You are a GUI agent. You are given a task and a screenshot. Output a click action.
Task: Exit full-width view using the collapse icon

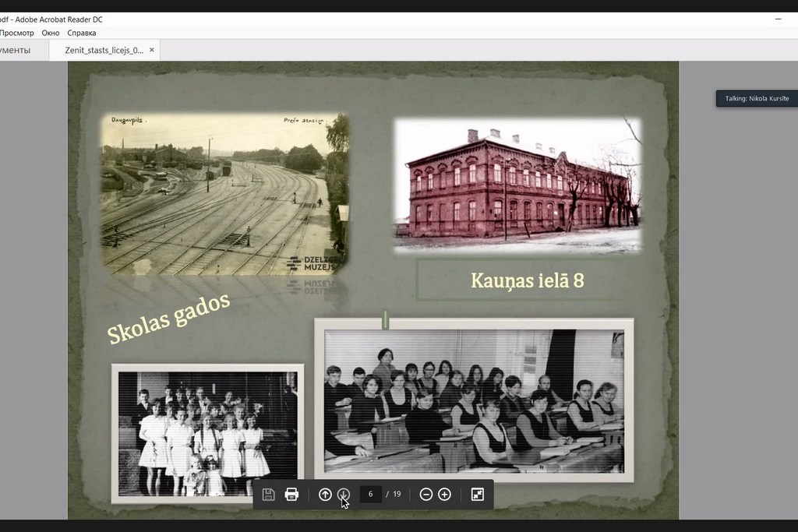tap(478, 495)
